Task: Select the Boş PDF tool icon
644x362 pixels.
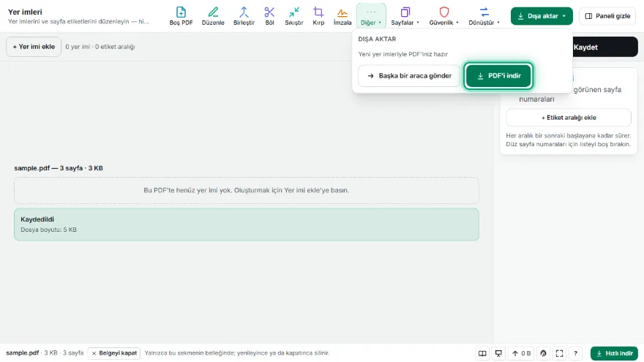Action: (181, 16)
